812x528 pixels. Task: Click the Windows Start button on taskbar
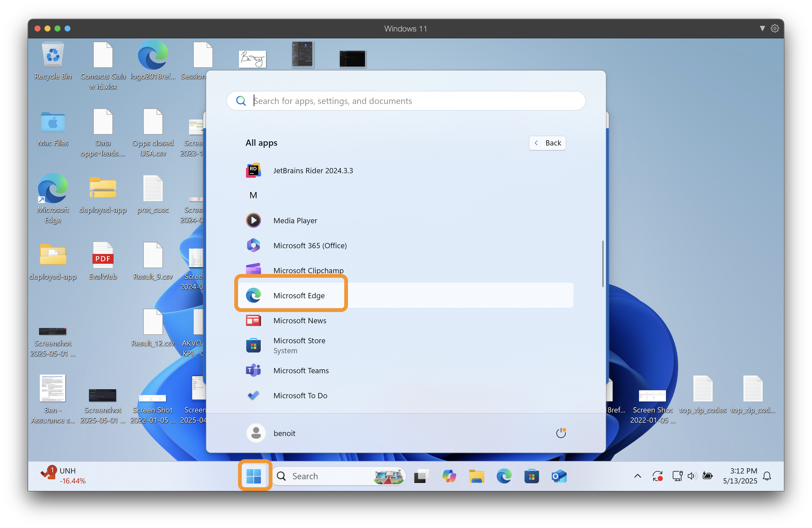coord(253,476)
